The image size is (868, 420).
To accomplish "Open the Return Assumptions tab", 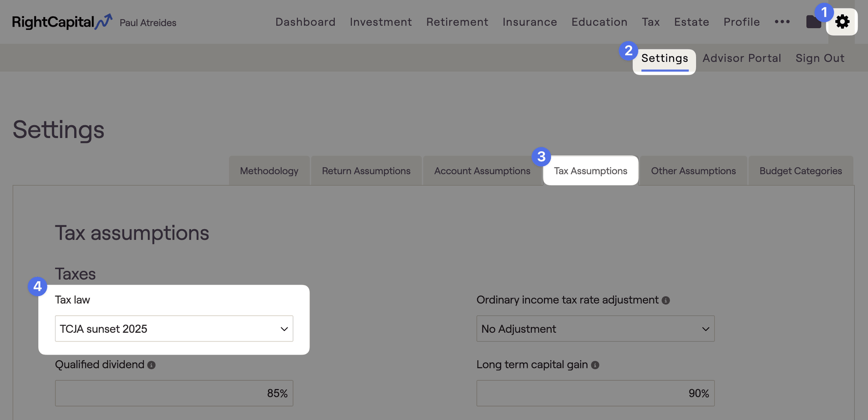I will (x=366, y=171).
